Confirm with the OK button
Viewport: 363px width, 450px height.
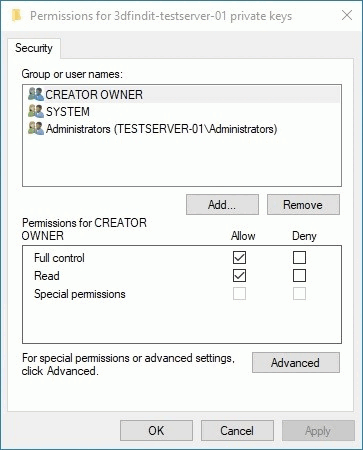pyautogui.click(x=156, y=431)
